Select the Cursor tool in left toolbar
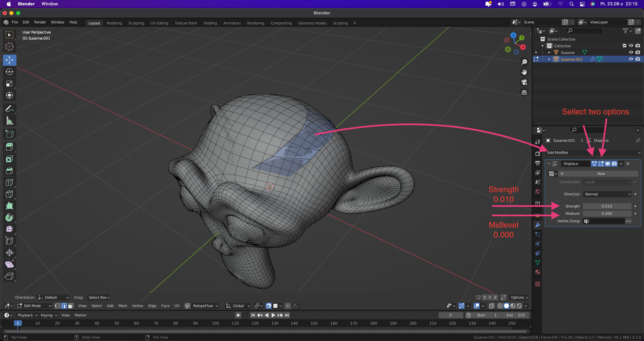 9,47
